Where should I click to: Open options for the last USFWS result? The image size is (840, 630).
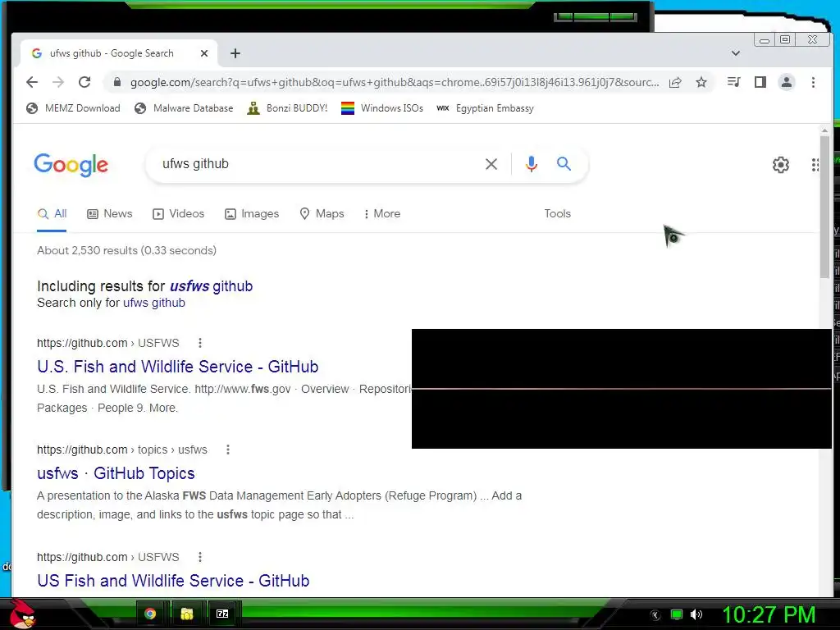click(x=200, y=557)
